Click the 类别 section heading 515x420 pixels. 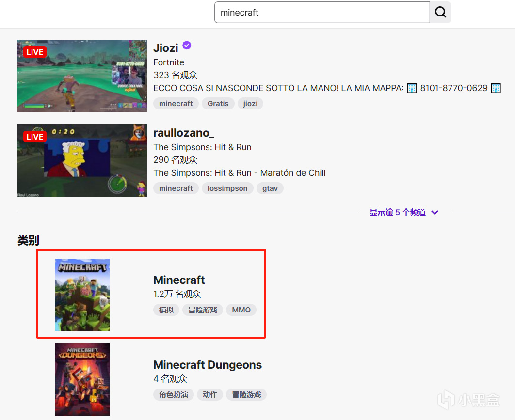point(28,240)
